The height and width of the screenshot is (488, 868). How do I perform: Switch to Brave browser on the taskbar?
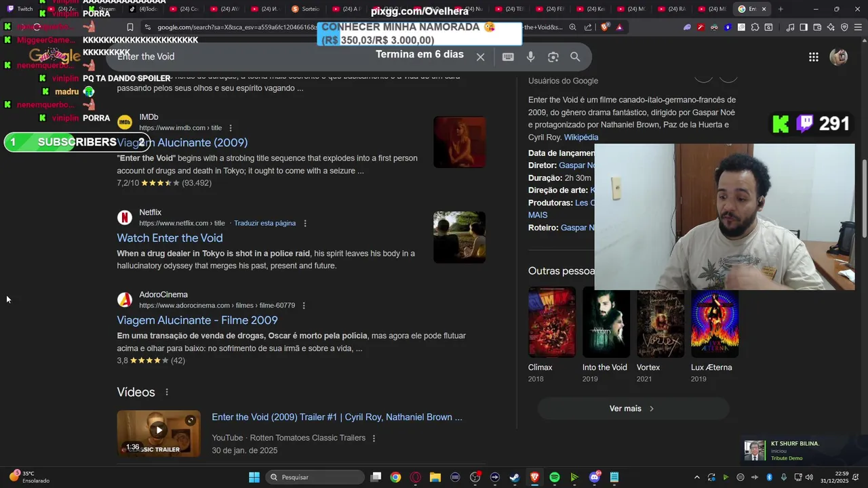[x=534, y=477]
